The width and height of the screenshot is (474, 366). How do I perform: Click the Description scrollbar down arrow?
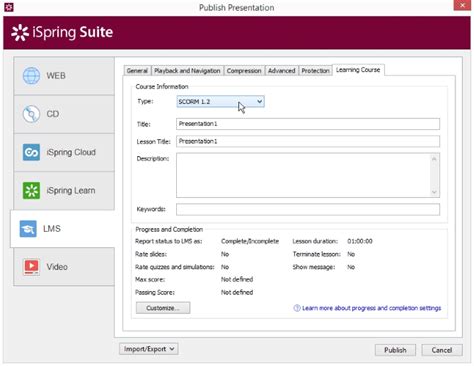(x=434, y=192)
